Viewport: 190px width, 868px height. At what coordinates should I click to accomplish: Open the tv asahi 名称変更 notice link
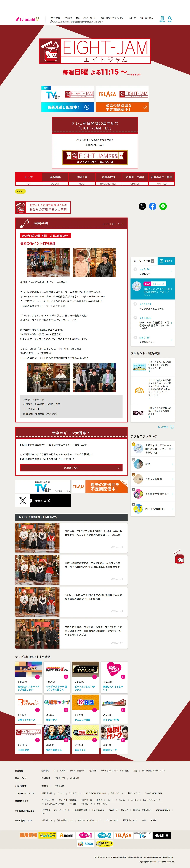(x=77, y=22)
